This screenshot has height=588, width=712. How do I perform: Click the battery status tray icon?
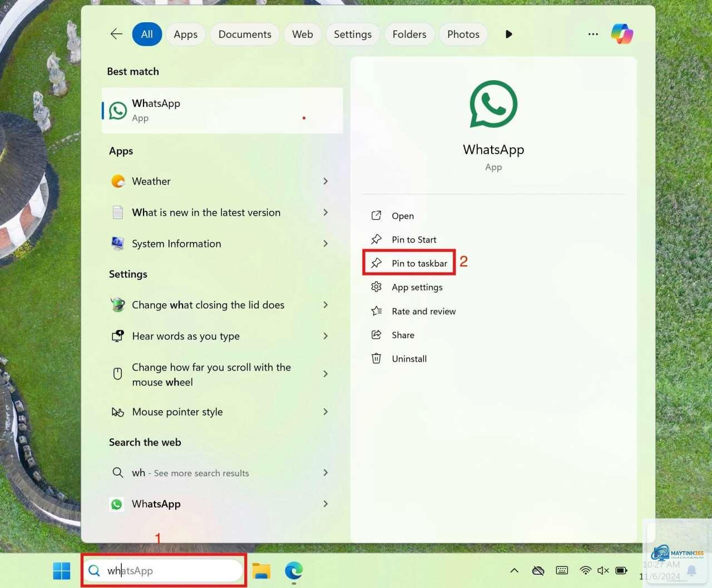[621, 570]
